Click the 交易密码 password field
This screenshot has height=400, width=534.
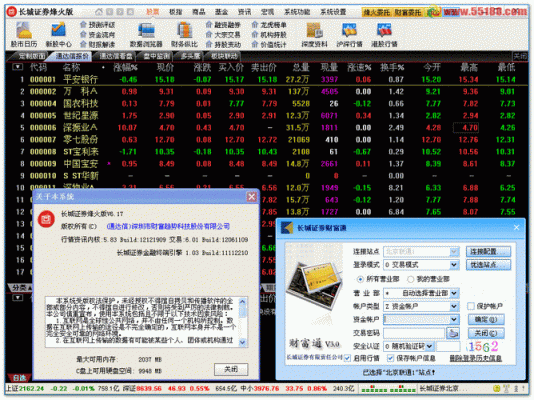click(414, 333)
